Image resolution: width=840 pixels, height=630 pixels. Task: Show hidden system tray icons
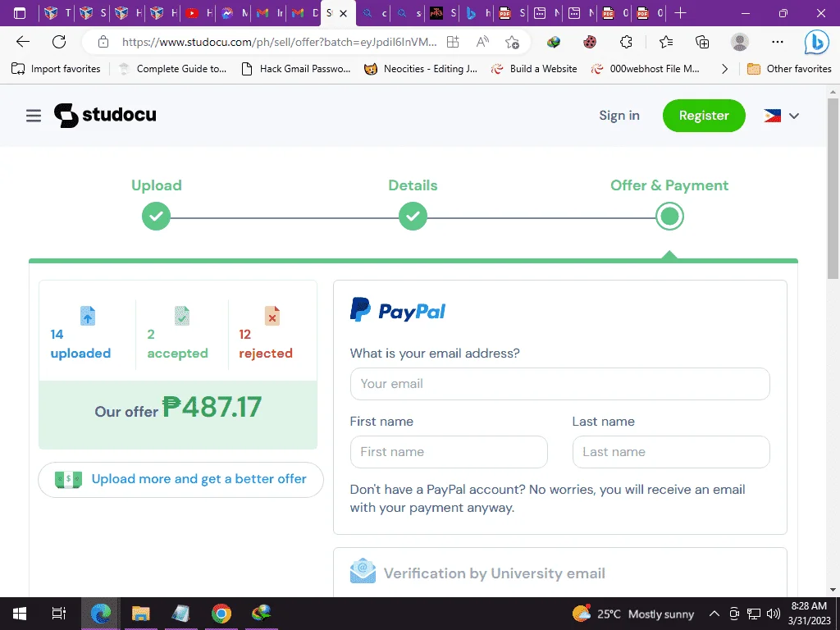(714, 614)
